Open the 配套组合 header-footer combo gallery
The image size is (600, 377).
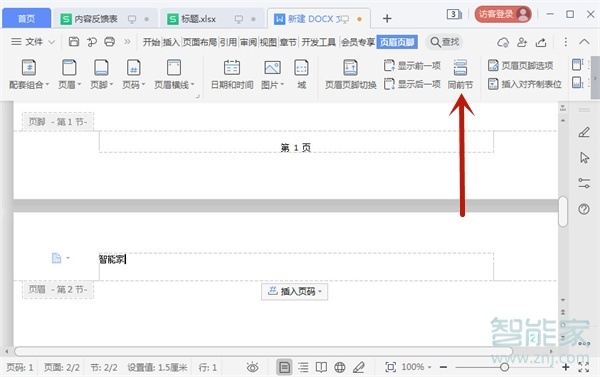(x=29, y=75)
